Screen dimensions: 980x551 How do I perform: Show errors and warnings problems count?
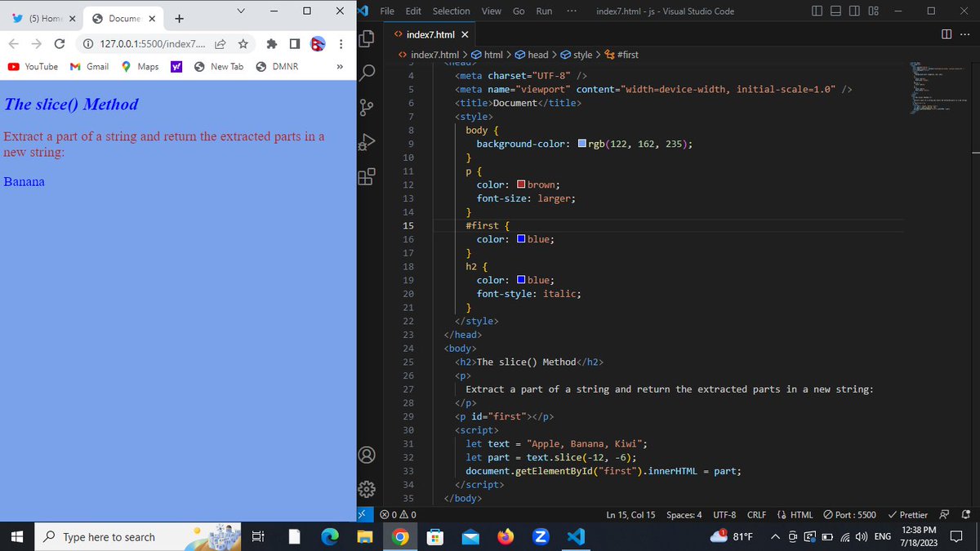pyautogui.click(x=399, y=515)
